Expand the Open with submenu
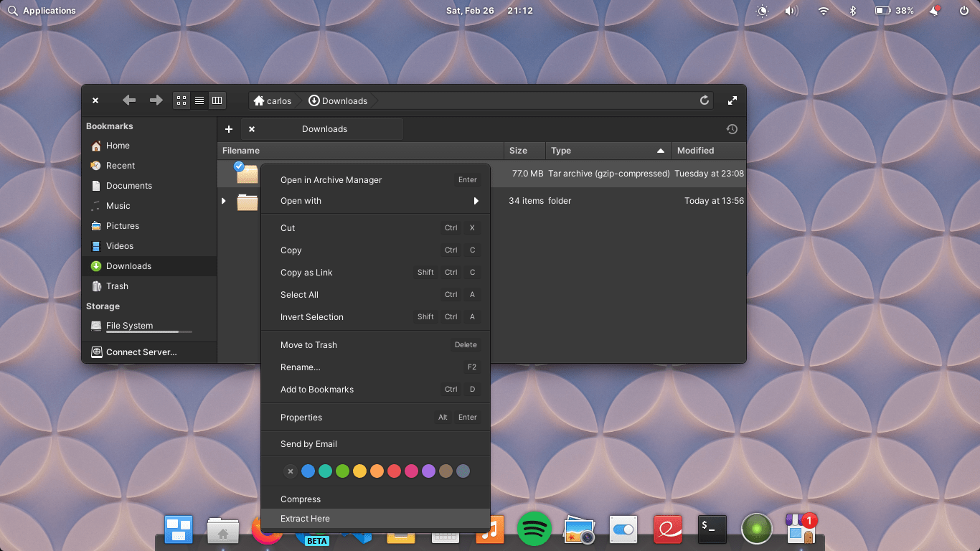980x551 pixels. (x=376, y=201)
